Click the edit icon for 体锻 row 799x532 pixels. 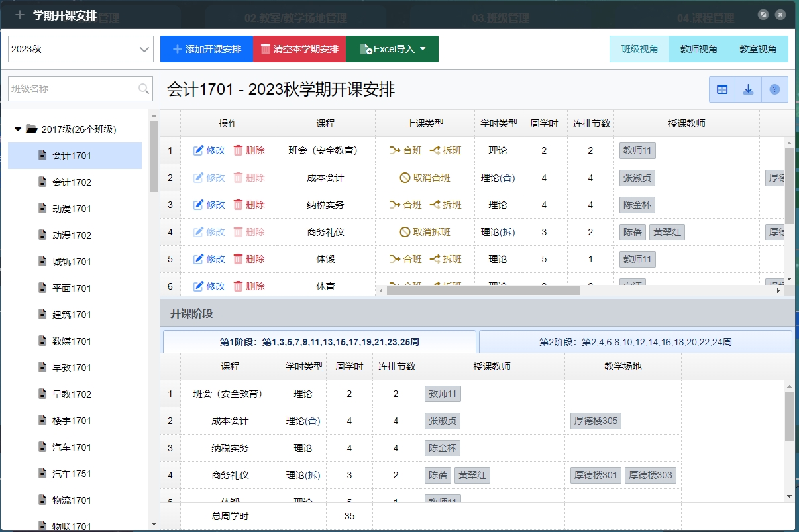198,259
